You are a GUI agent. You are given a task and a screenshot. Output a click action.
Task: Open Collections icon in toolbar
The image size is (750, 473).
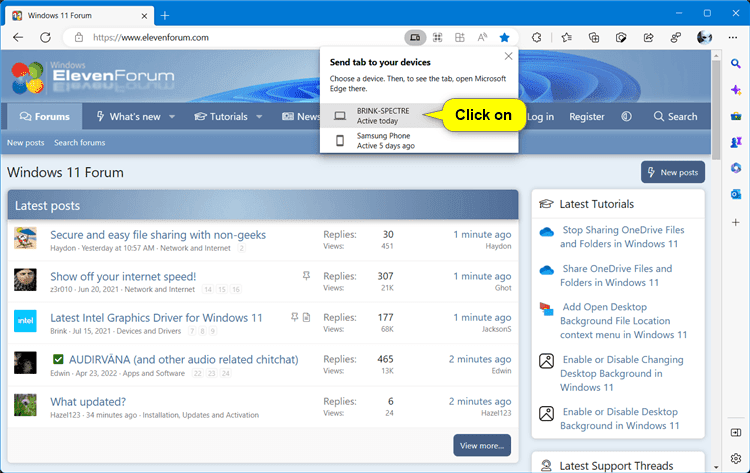[x=594, y=37]
